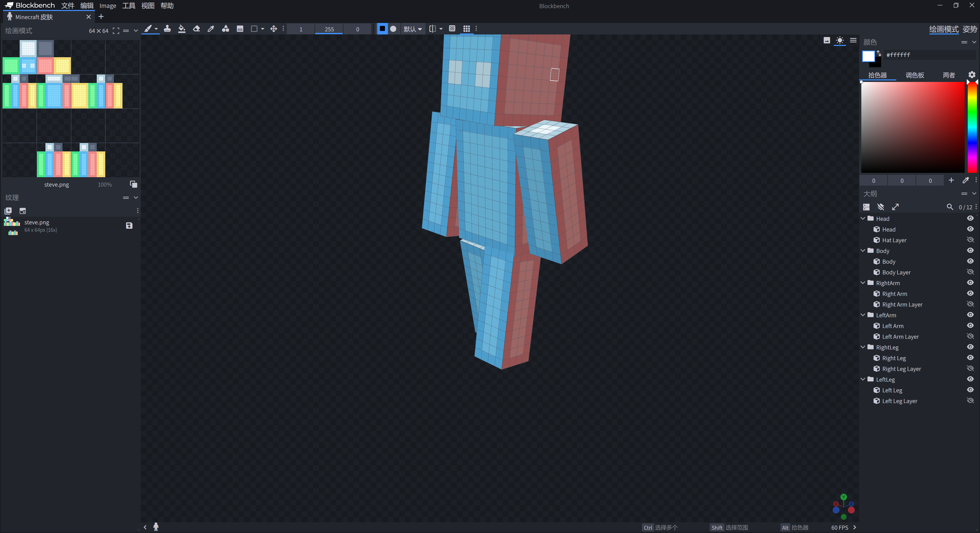The width and height of the screenshot is (980, 533).
Task: Collapse the RightLeg group
Action: click(x=863, y=347)
